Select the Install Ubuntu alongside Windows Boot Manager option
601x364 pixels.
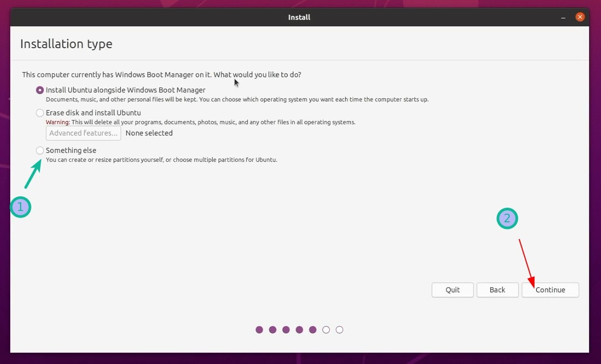click(x=39, y=90)
